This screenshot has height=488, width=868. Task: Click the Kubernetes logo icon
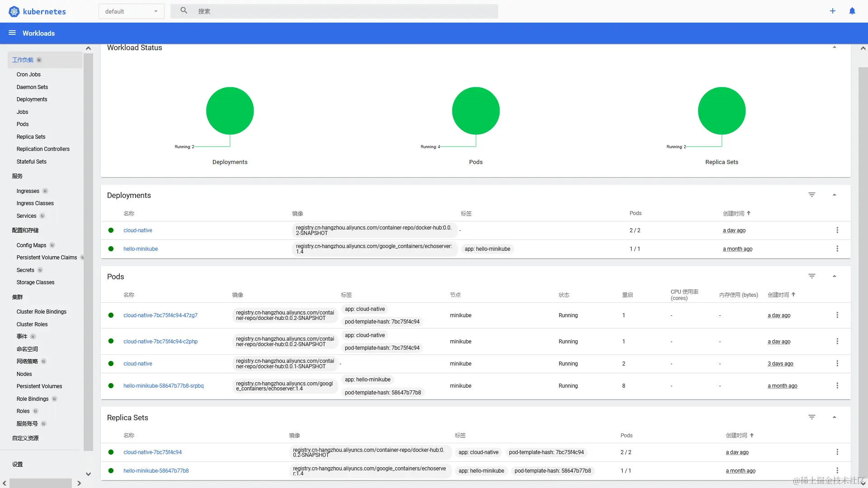pos(14,11)
